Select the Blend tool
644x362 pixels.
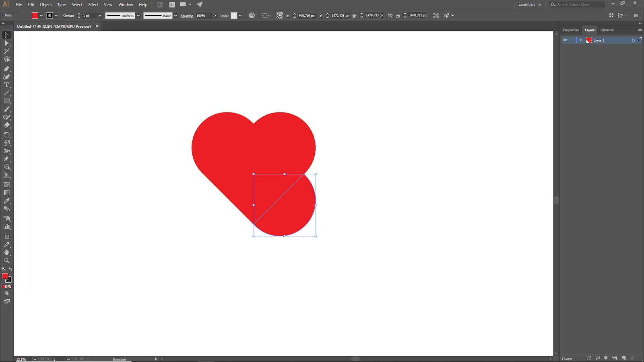[x=6, y=209]
